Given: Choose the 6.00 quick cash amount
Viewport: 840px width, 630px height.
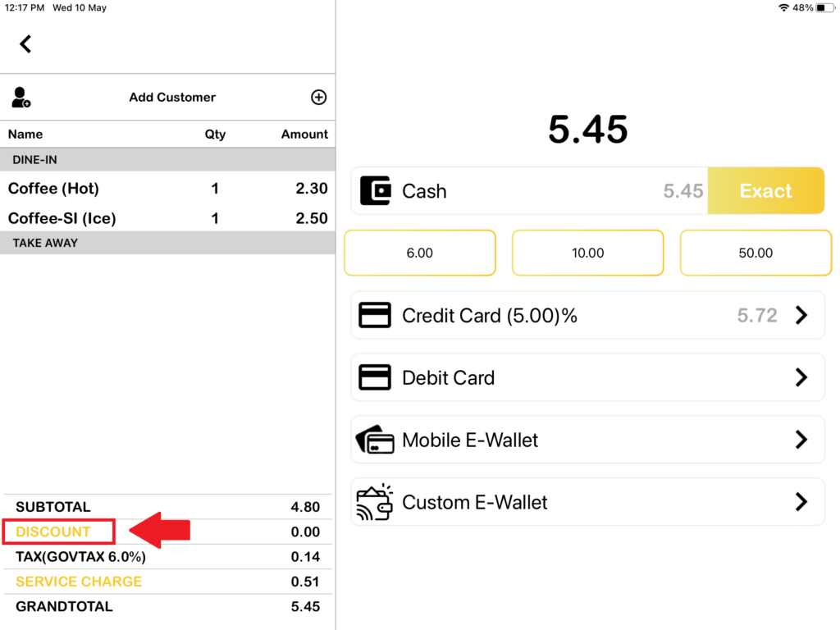Looking at the screenshot, I should pos(419,253).
